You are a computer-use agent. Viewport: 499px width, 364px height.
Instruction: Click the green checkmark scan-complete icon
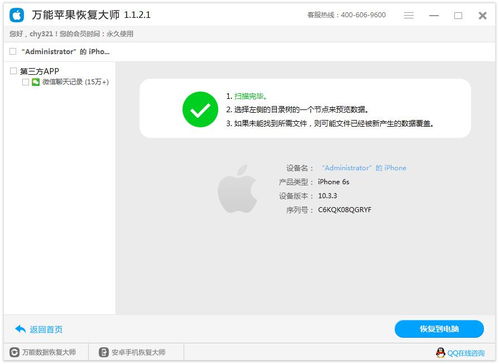(x=200, y=109)
